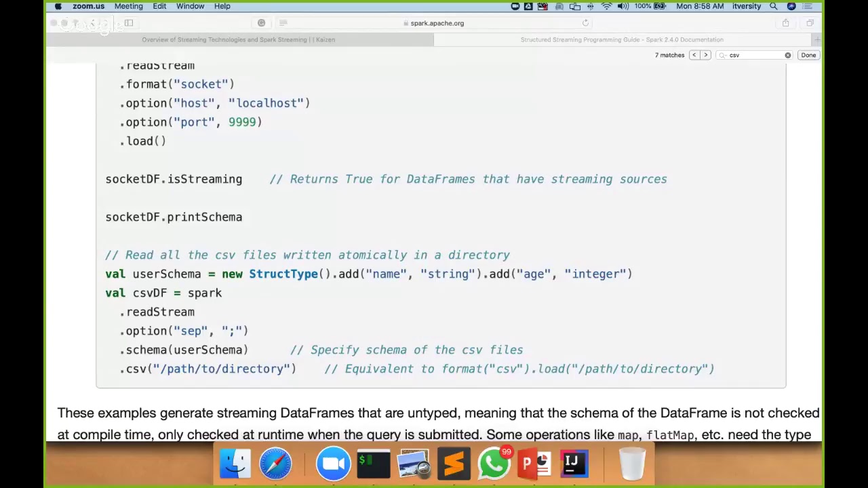The image size is (868, 488).
Task: Open PowerPoint from the dock
Action: (x=534, y=464)
